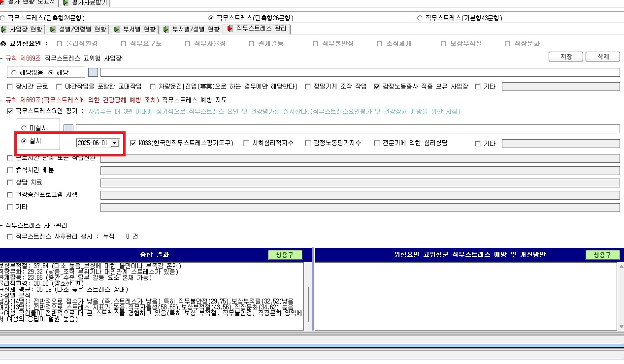624x364 pixels.
Task: Select the 미실시 radio button
Action: [x=24, y=128]
